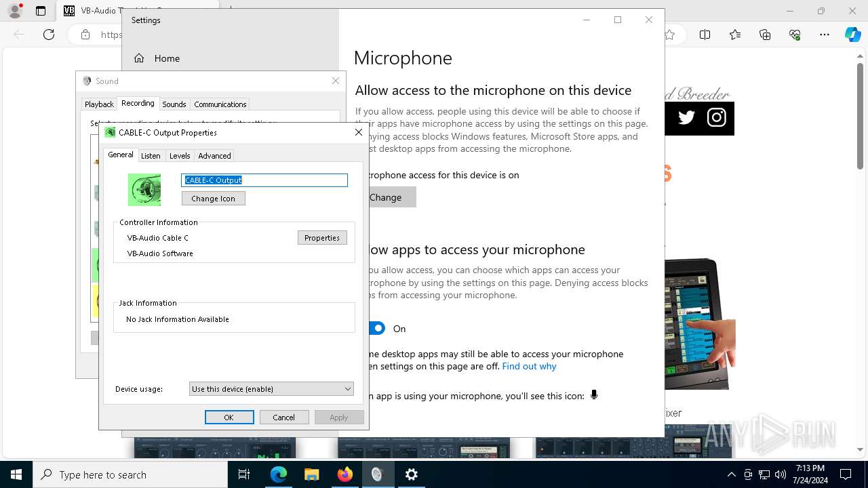
Task: Open Edge favorites list icon
Action: pos(735,35)
